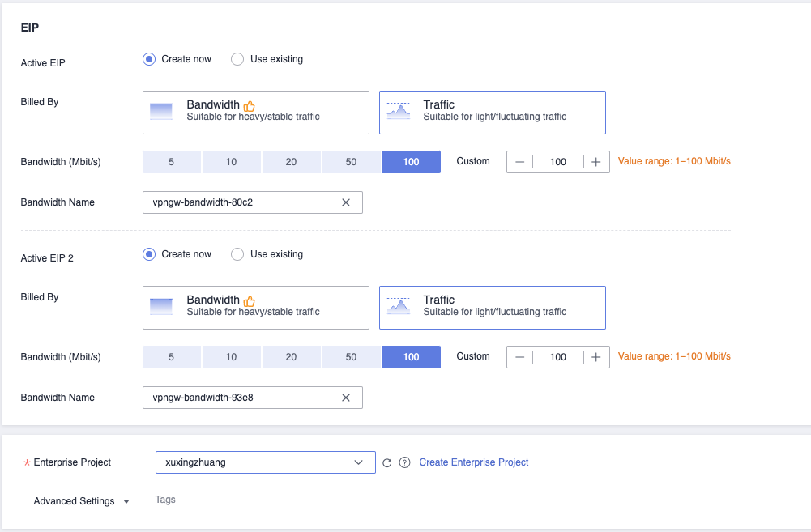
Task: Choose Bandwidth billing card for first EIP
Action: coord(255,112)
